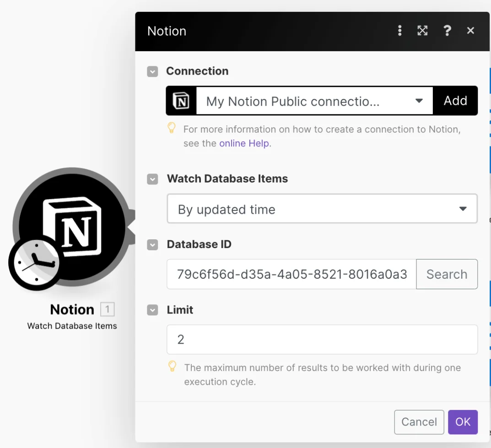491x448 pixels.
Task: Toggle the checkbox arrow beside Connection
Action: (x=152, y=71)
